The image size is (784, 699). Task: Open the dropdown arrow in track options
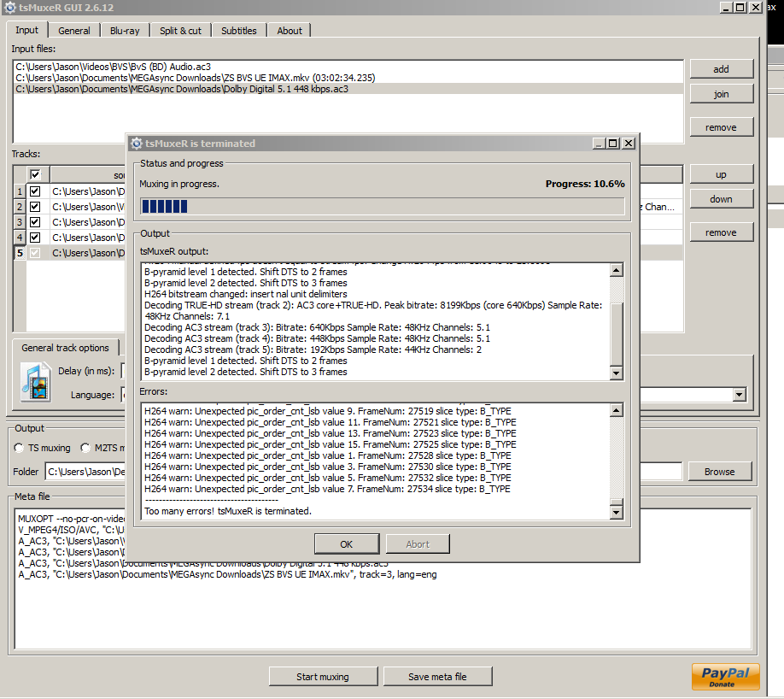coord(740,395)
